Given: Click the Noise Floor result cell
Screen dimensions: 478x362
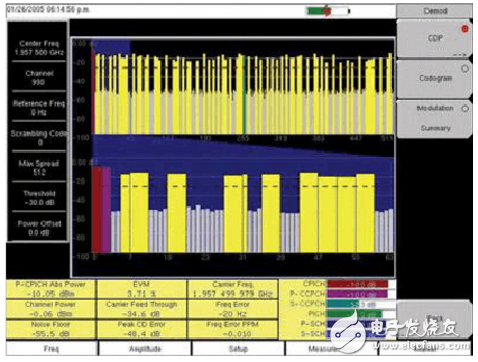Looking at the screenshot, I should click(x=51, y=329).
